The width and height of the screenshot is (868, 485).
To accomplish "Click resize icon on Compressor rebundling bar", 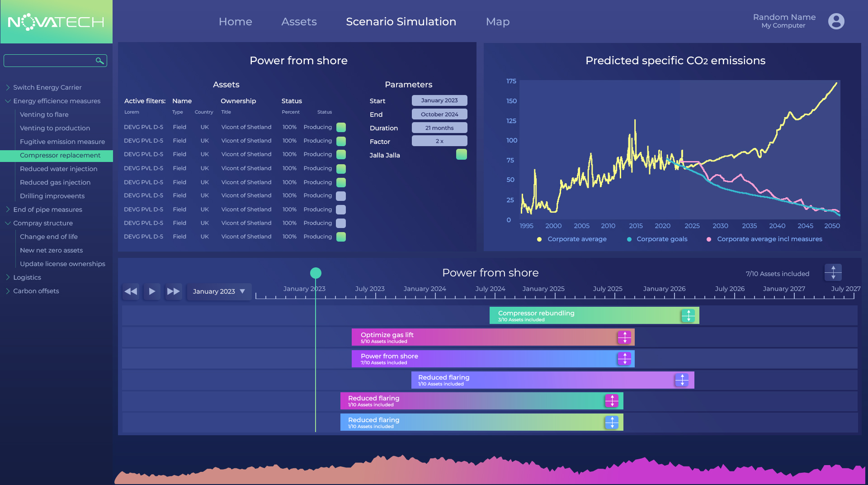I will point(688,316).
